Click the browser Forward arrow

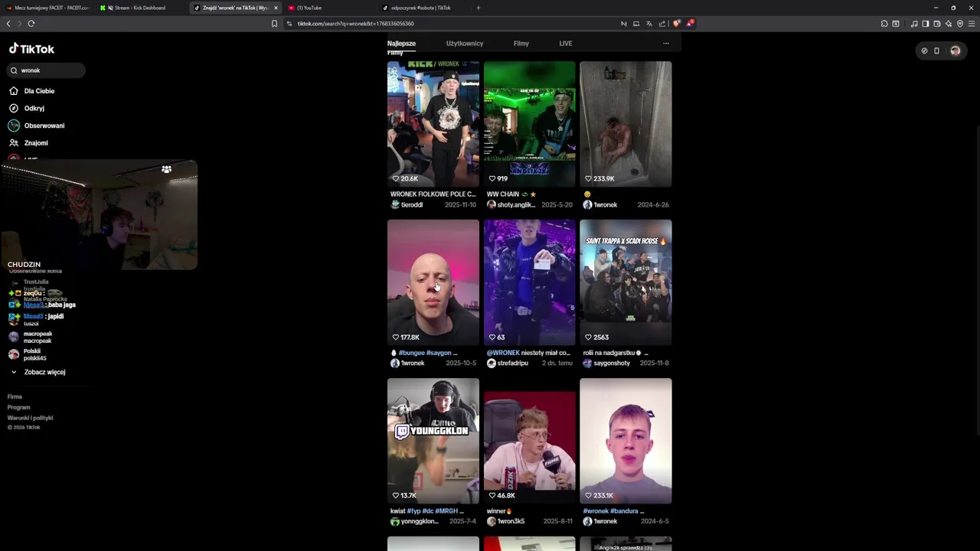(x=19, y=23)
